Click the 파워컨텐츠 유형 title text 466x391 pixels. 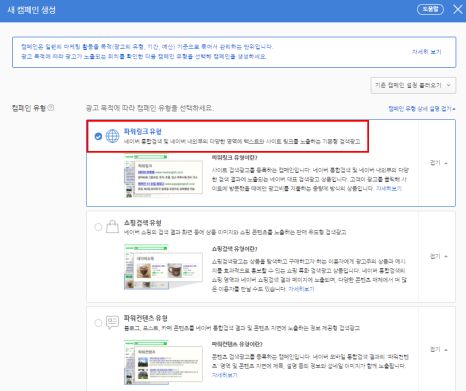tap(146, 318)
